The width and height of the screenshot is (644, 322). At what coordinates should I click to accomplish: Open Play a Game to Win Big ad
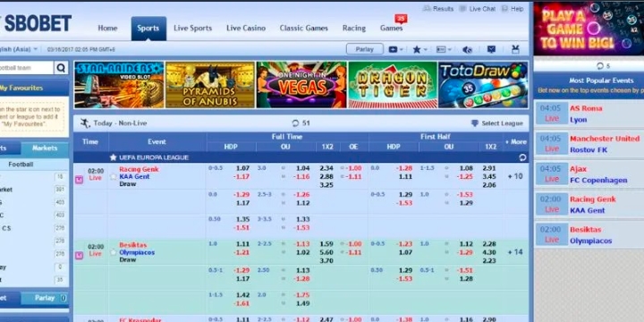click(589, 29)
